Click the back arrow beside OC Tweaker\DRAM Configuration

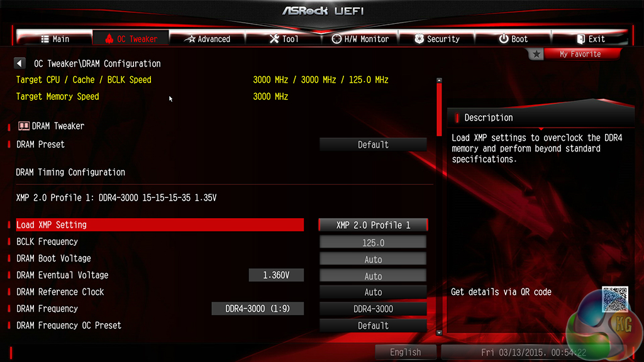click(19, 63)
